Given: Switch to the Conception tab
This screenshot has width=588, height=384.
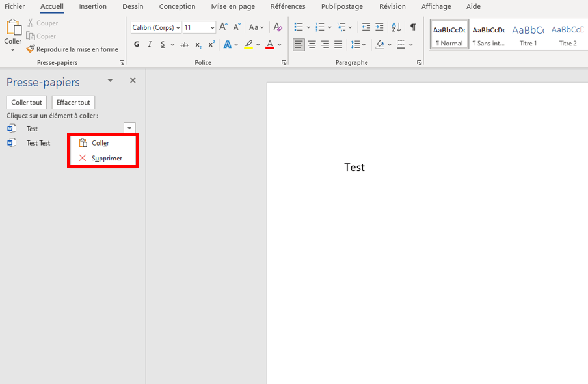Looking at the screenshot, I should pos(177,6).
